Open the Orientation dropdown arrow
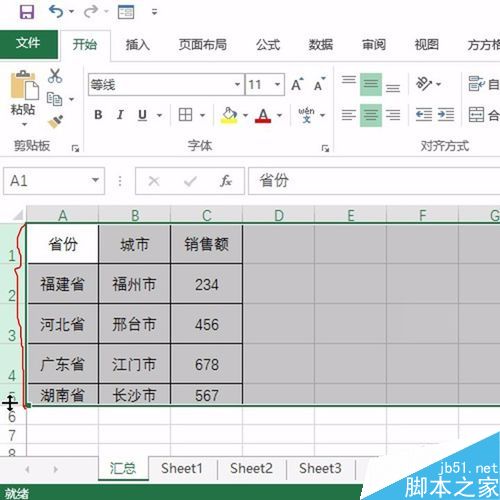Image resolution: width=500 pixels, height=500 pixels. (439, 84)
